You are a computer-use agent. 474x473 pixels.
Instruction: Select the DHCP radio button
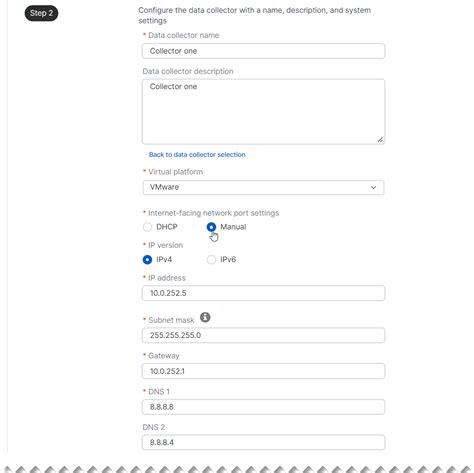tap(147, 227)
